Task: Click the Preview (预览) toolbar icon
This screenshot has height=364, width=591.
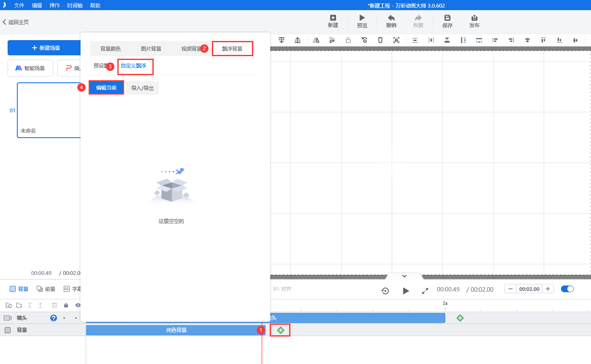Action: [362, 18]
